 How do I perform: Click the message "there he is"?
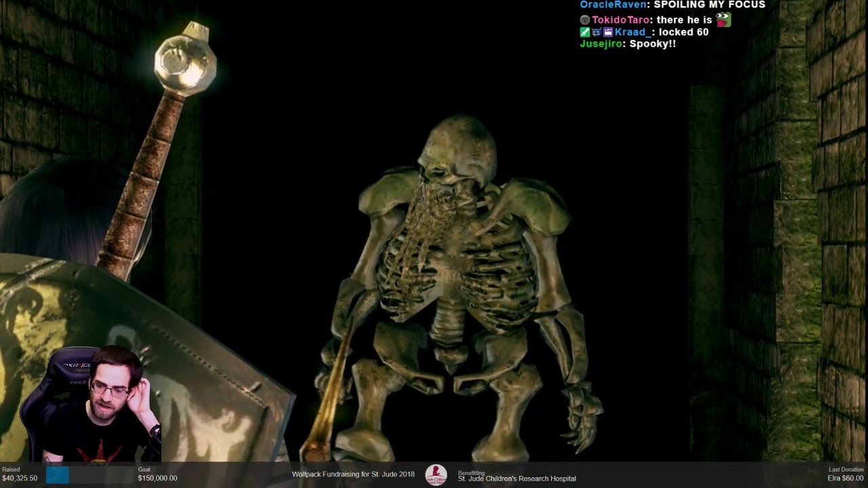(x=684, y=20)
